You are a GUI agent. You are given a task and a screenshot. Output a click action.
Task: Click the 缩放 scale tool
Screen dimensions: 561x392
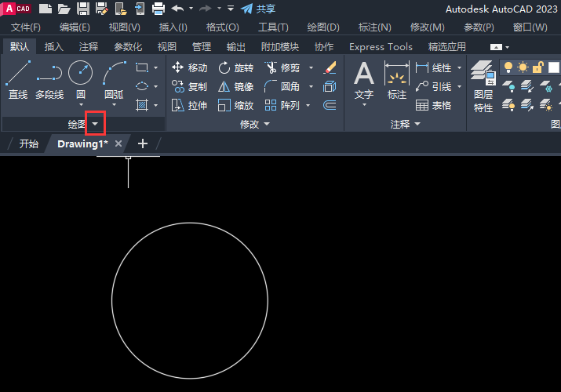pos(236,105)
